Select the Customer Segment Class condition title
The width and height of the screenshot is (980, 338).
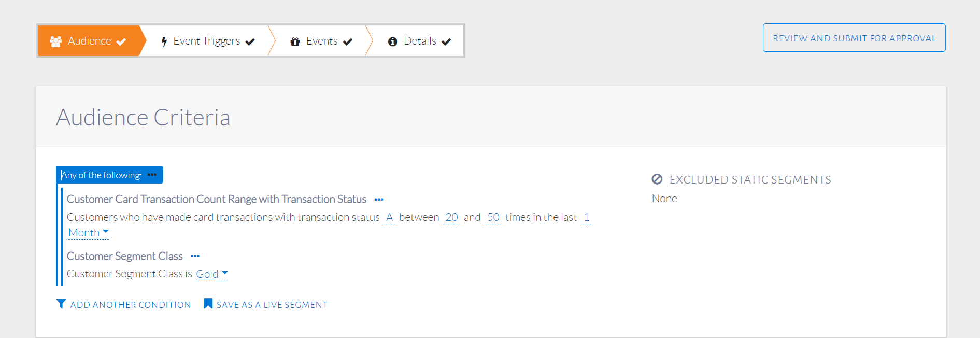[x=125, y=256]
